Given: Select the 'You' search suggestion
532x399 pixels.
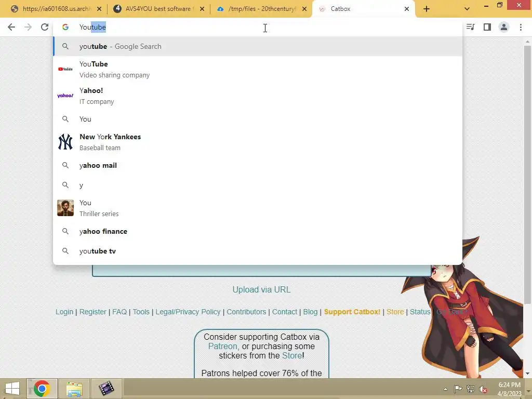Looking at the screenshot, I should click(258, 119).
